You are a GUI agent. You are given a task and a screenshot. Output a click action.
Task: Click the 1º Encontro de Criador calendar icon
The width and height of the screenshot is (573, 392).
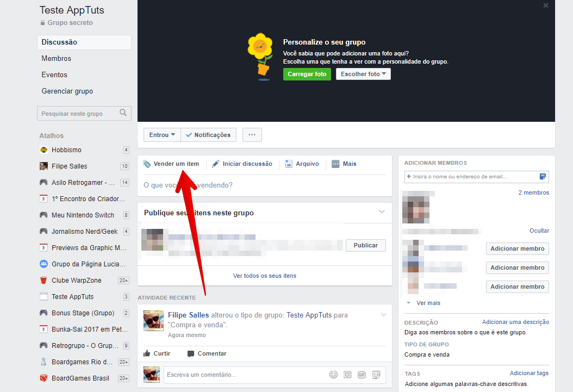coord(43,199)
